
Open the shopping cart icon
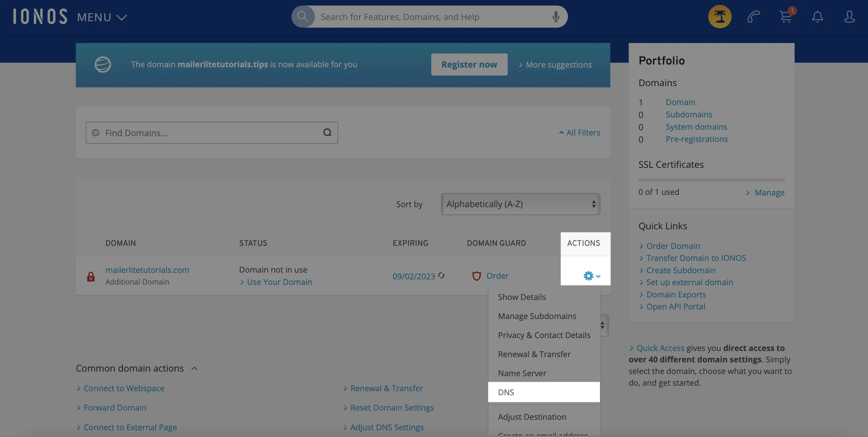(785, 17)
